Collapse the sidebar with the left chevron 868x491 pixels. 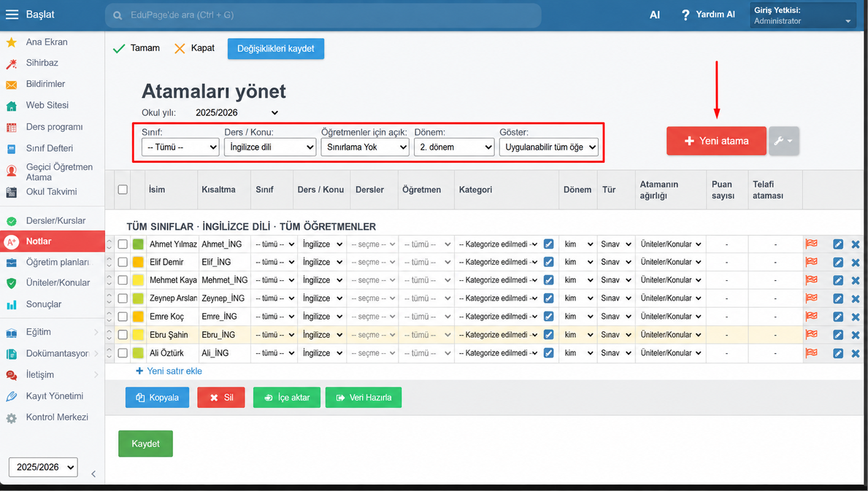pyautogui.click(x=93, y=474)
